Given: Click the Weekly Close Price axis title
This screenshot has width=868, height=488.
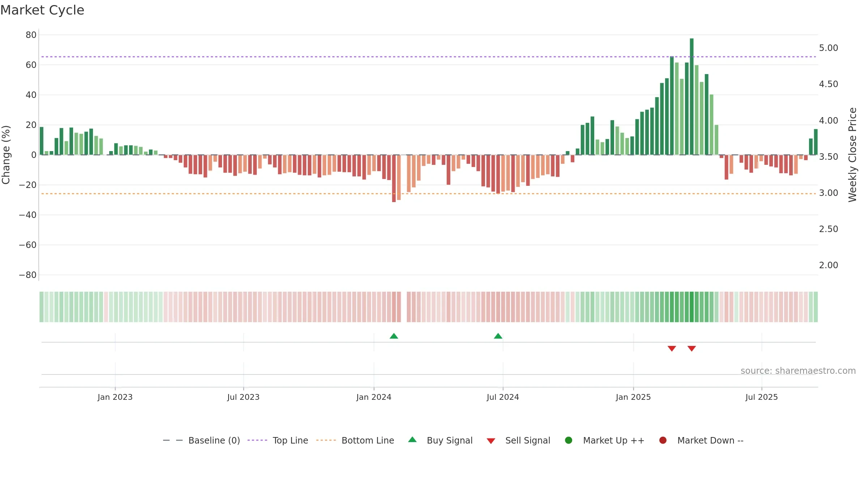Looking at the screenshot, I should click(852, 155).
